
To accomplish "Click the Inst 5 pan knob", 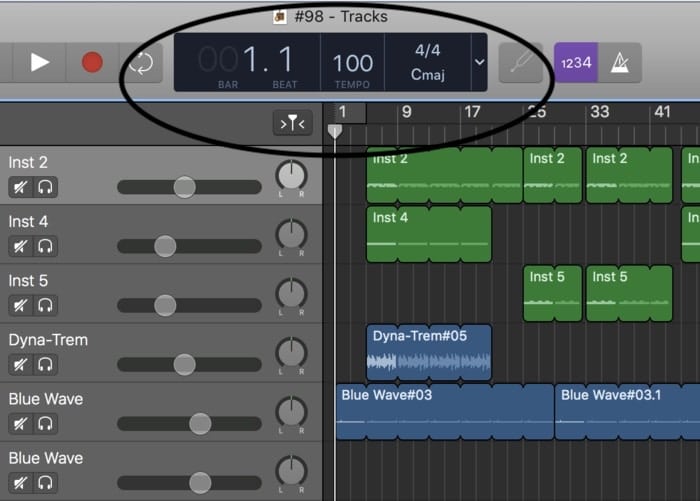I will click(291, 294).
